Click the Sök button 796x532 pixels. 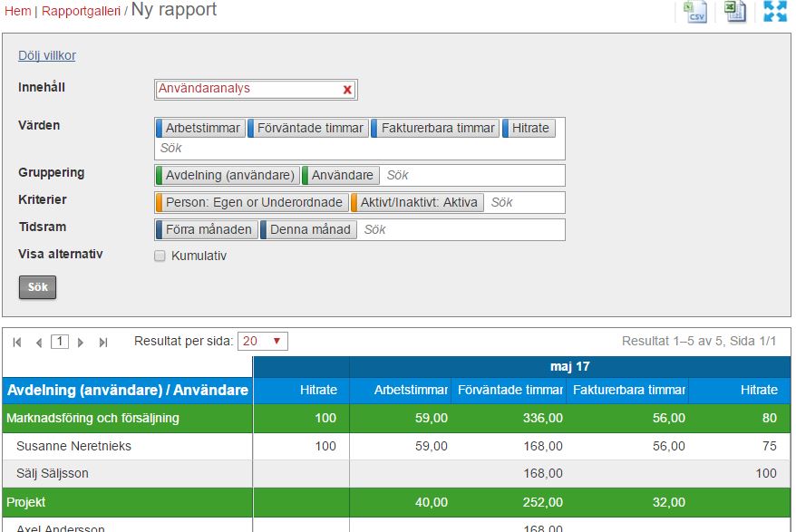37,287
